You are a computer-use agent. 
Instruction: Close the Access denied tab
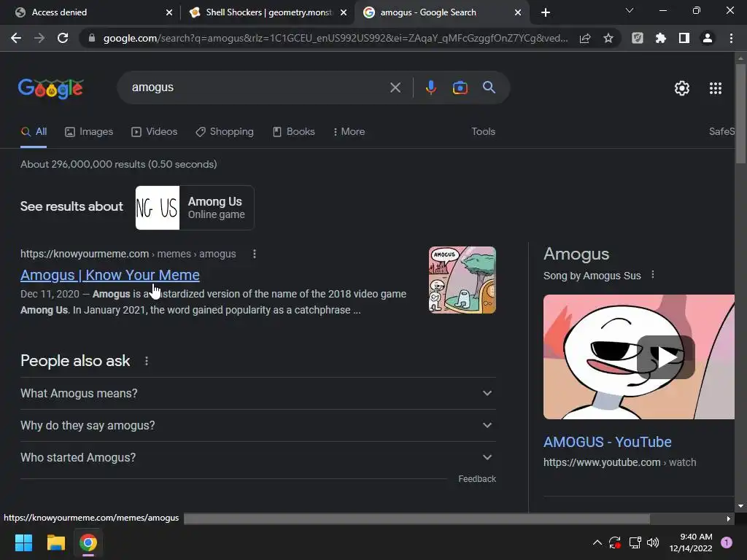169,12
